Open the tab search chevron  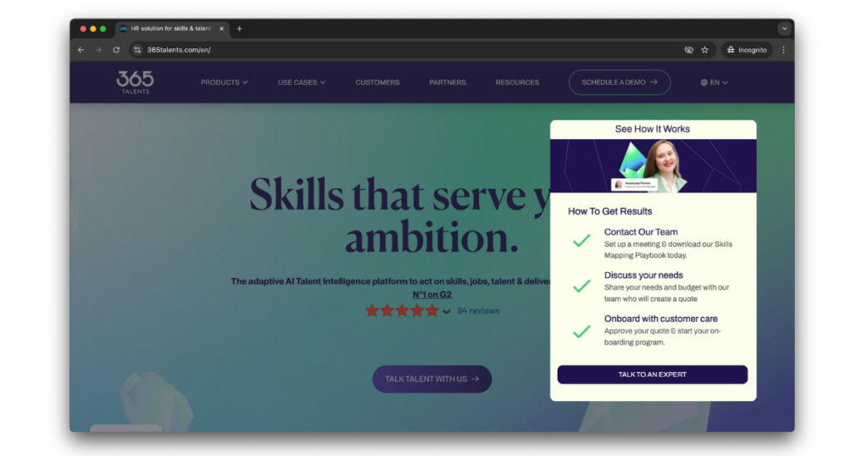784,29
